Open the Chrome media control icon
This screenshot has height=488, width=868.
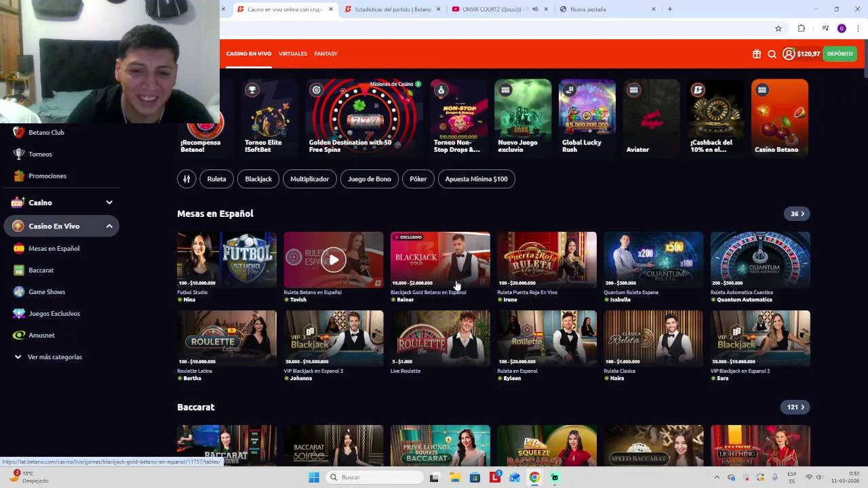[825, 28]
